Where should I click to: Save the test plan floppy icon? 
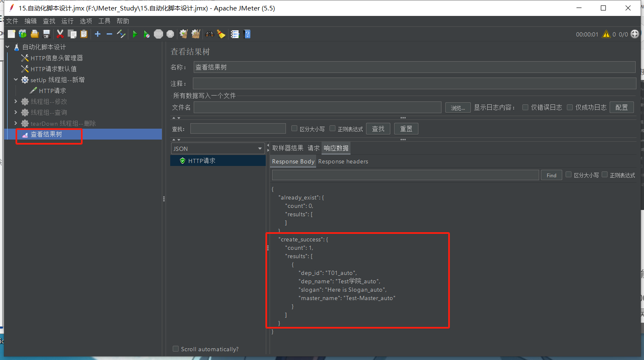pos(47,34)
